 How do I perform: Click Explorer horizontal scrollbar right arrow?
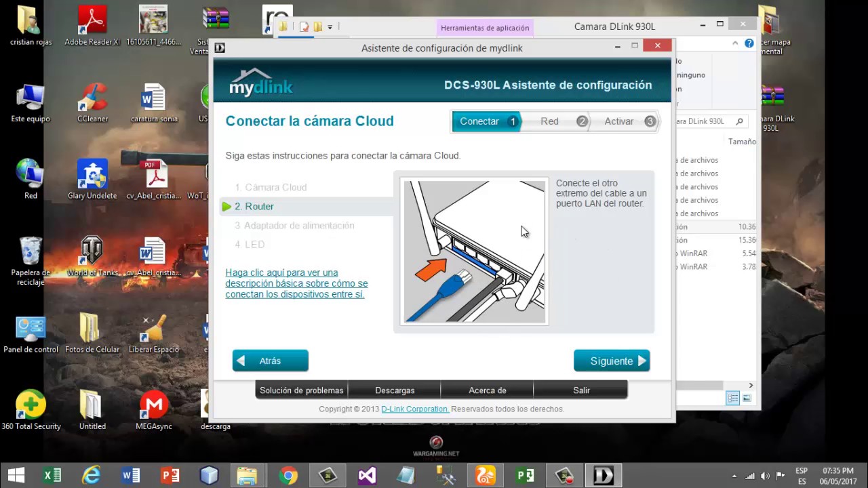click(x=751, y=385)
